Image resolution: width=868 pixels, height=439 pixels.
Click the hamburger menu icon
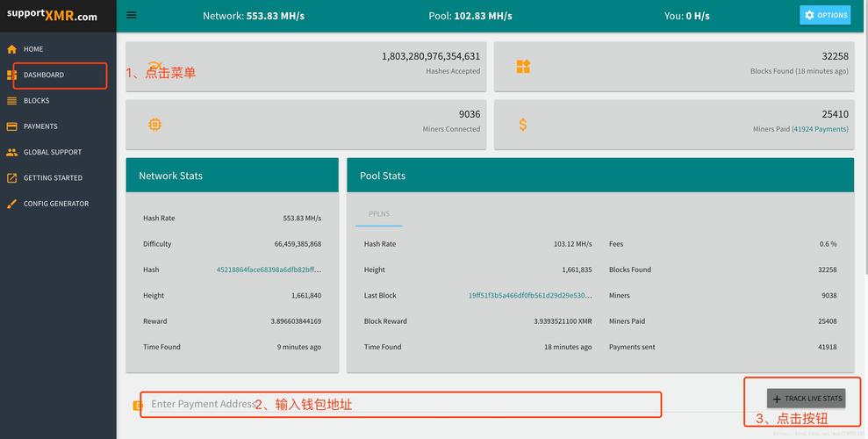(132, 15)
